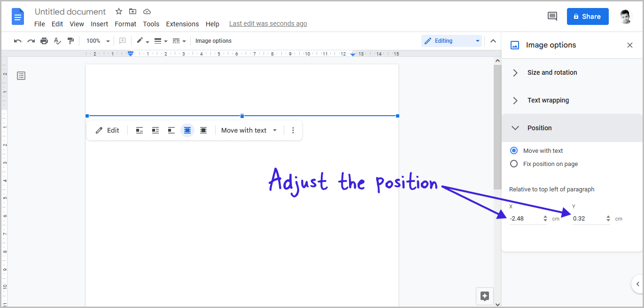This screenshot has height=308, width=644.
Task: Click the Share button
Action: click(x=588, y=16)
